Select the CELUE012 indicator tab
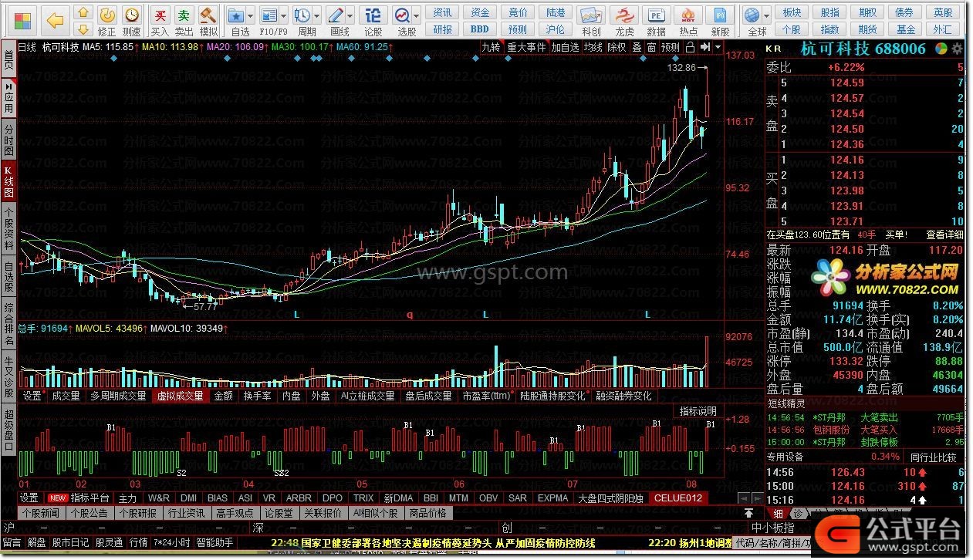The width and height of the screenshot is (973, 560). (x=678, y=498)
